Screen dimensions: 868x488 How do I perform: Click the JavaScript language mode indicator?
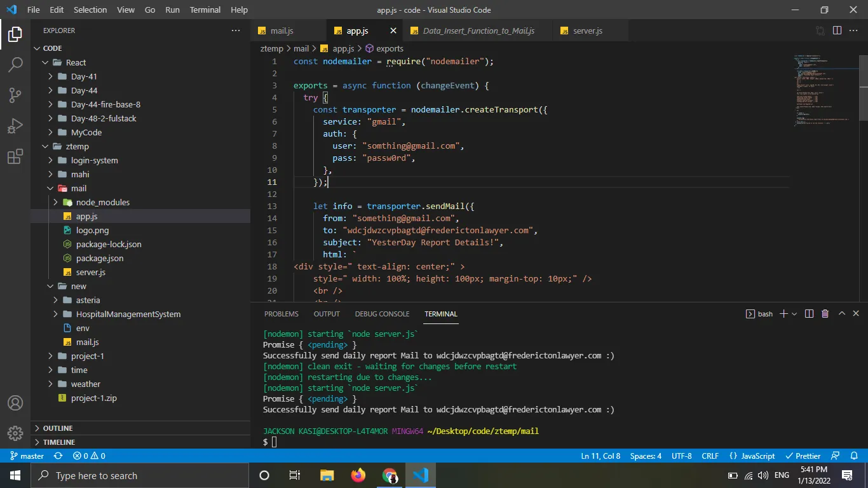(752, 456)
